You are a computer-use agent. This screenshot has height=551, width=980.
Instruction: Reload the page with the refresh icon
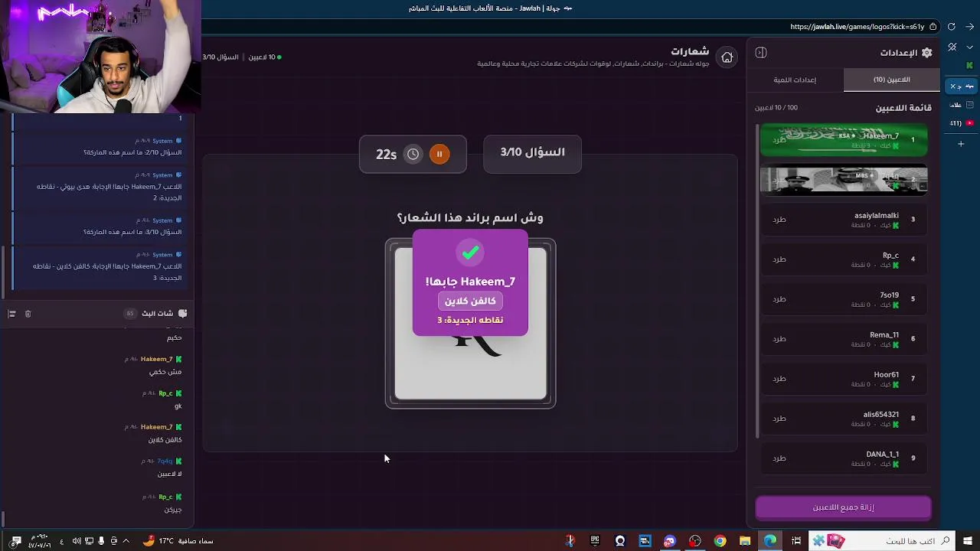click(x=952, y=26)
